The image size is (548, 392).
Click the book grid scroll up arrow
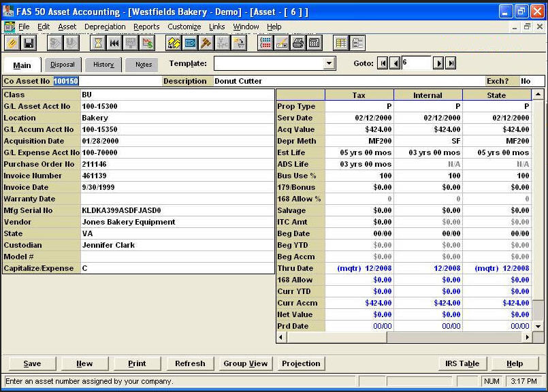pos(538,95)
